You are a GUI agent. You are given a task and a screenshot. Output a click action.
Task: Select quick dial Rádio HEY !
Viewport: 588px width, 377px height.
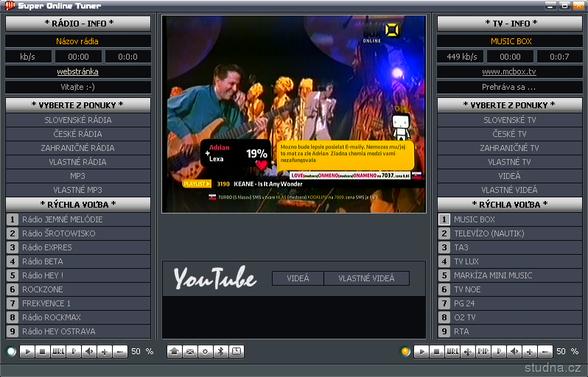pyautogui.click(x=78, y=275)
